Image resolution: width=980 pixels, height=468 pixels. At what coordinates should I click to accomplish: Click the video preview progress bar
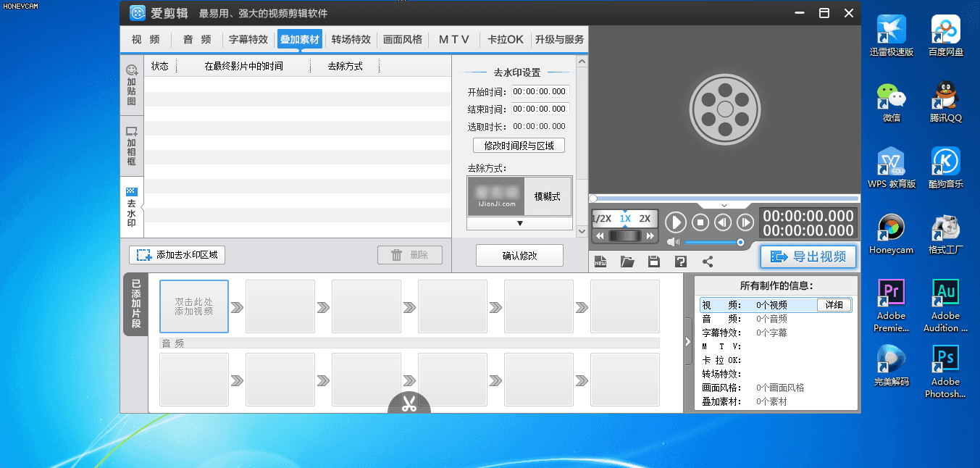click(724, 199)
